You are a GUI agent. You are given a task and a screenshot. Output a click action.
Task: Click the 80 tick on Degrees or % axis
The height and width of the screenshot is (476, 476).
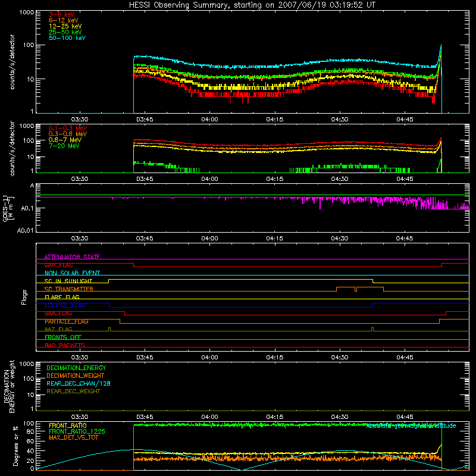pos(30,431)
